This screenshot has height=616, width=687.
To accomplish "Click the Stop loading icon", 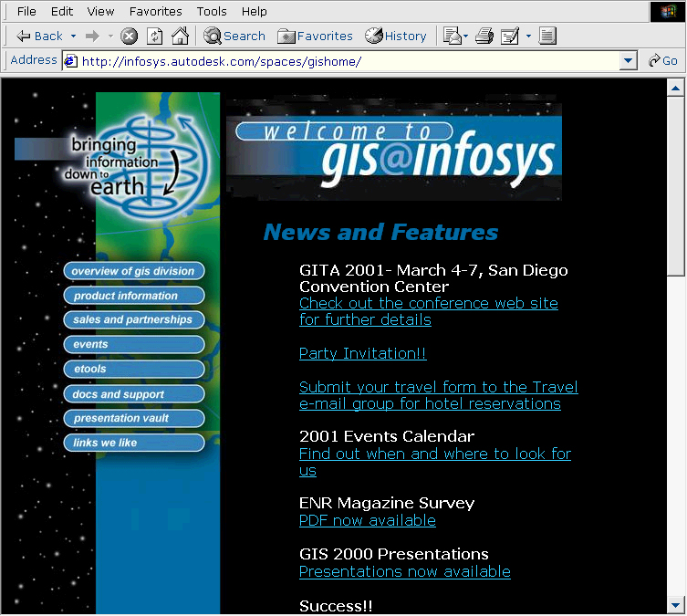I will pyautogui.click(x=129, y=36).
